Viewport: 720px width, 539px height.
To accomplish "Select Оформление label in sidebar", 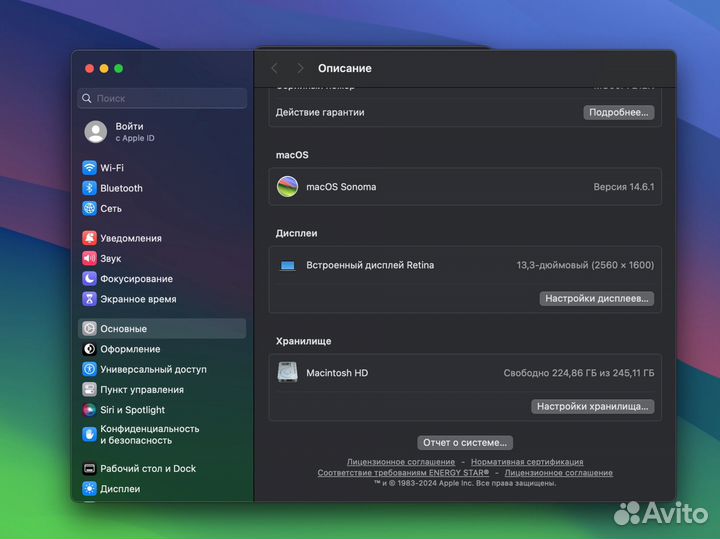I will coord(130,349).
